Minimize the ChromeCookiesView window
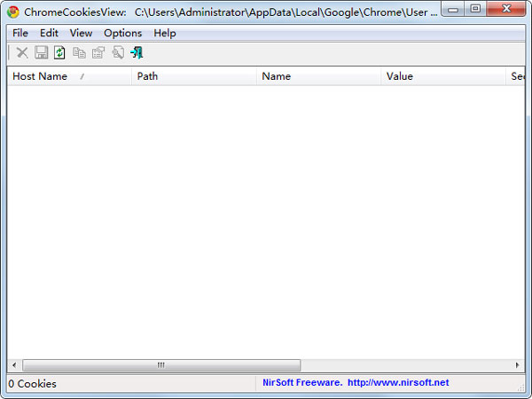This screenshot has width=532, height=399. pos(453,9)
